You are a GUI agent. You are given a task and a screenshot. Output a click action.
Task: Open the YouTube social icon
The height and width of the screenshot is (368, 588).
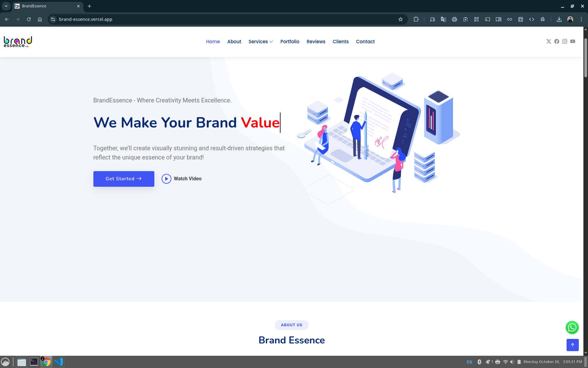pos(572,41)
